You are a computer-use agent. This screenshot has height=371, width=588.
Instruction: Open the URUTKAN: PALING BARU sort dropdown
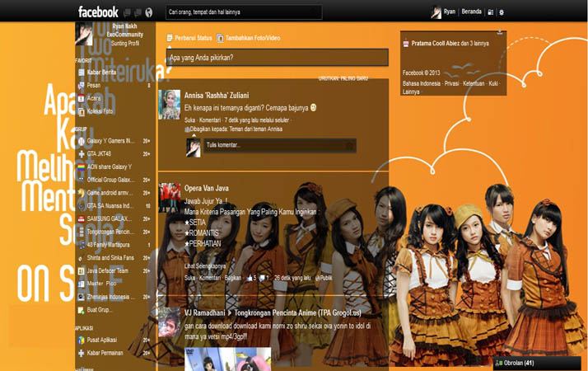tap(343, 78)
